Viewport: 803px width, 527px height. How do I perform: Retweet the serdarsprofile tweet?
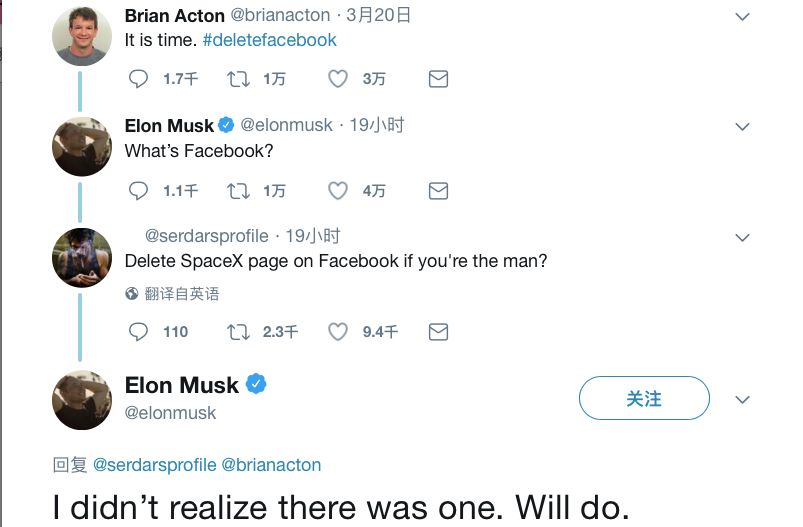(x=238, y=331)
